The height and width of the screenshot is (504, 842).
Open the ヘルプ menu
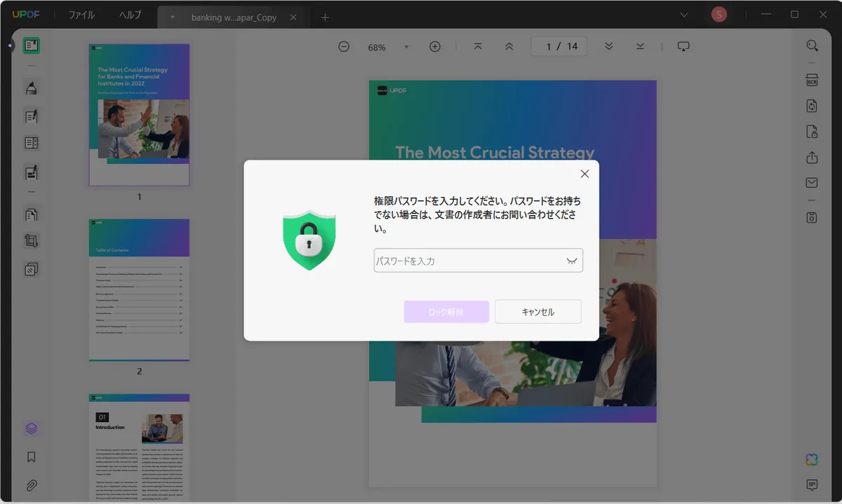click(x=130, y=15)
